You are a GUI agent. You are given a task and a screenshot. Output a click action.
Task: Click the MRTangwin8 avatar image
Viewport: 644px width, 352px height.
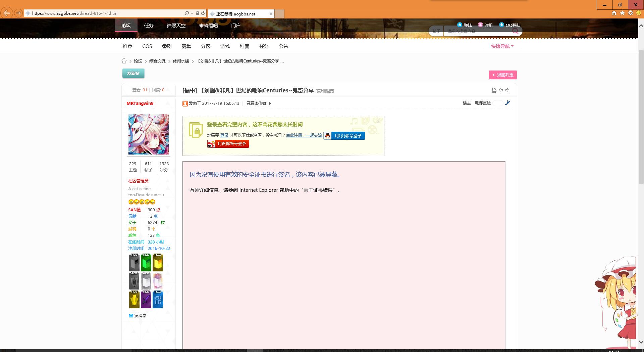[148, 134]
